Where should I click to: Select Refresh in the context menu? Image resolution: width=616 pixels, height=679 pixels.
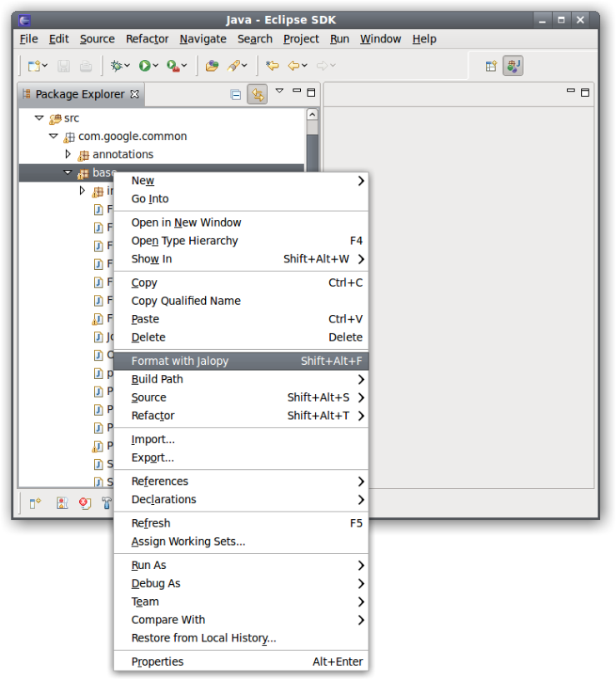pyautogui.click(x=241, y=523)
